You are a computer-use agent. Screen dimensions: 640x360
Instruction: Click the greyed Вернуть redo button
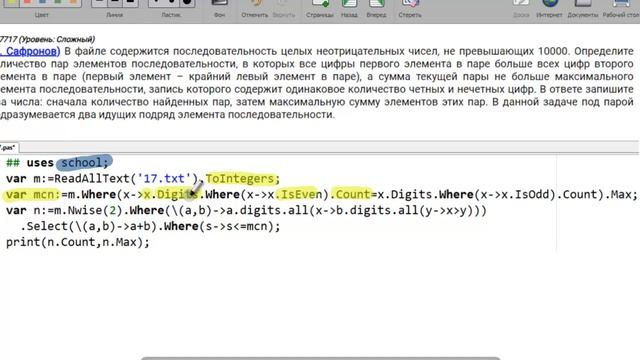coord(283,9)
